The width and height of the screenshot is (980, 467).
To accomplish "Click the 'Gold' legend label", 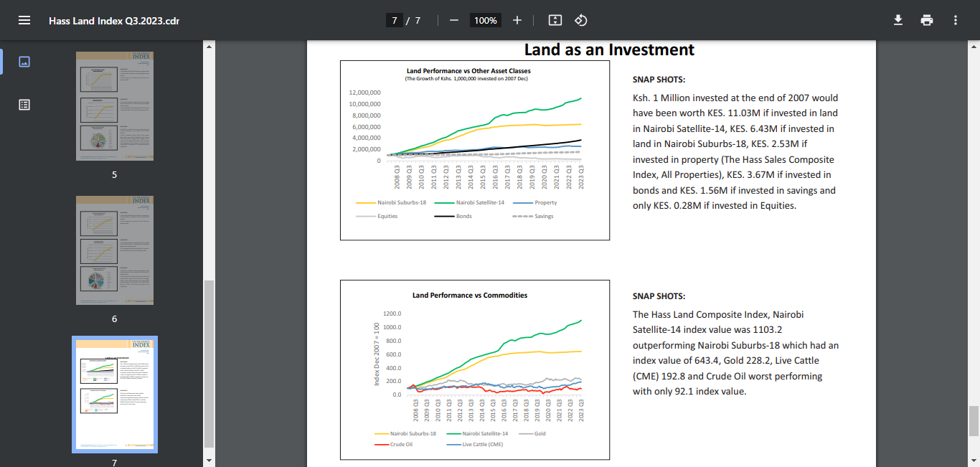I will point(540,433).
